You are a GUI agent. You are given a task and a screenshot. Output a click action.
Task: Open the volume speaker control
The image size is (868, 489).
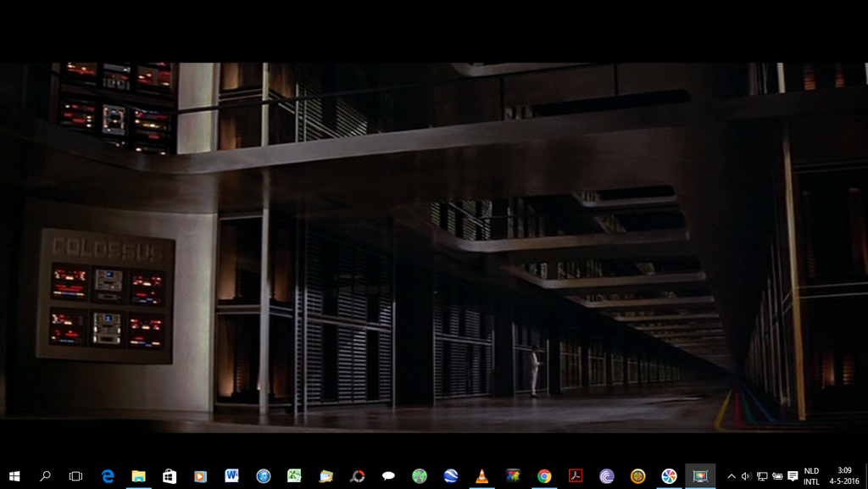pos(746,476)
